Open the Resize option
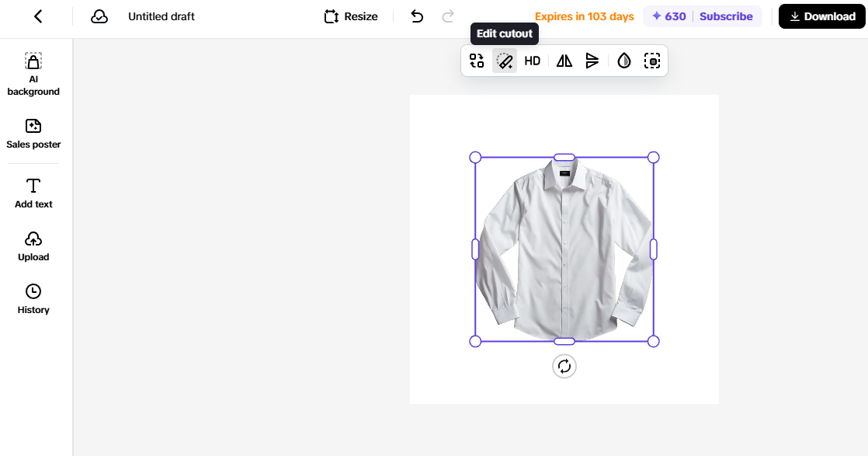Screen dimensions: 868x456 click(351, 16)
